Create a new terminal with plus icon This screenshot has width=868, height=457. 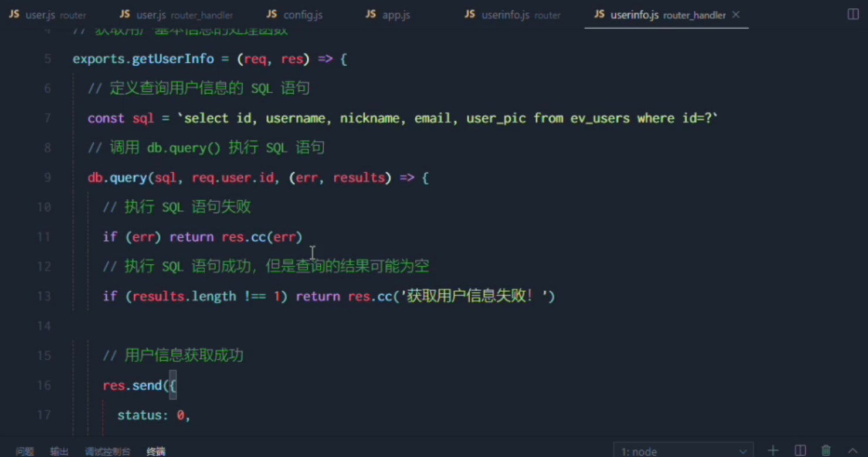click(773, 451)
